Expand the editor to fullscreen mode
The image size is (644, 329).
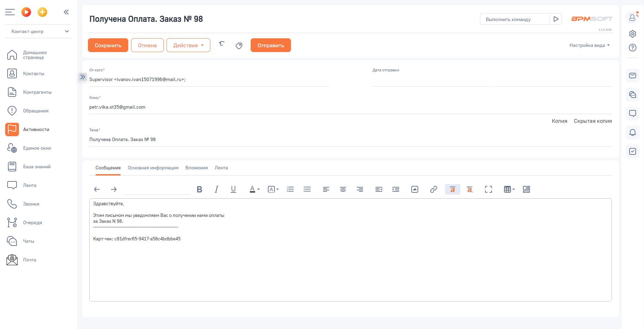click(488, 189)
